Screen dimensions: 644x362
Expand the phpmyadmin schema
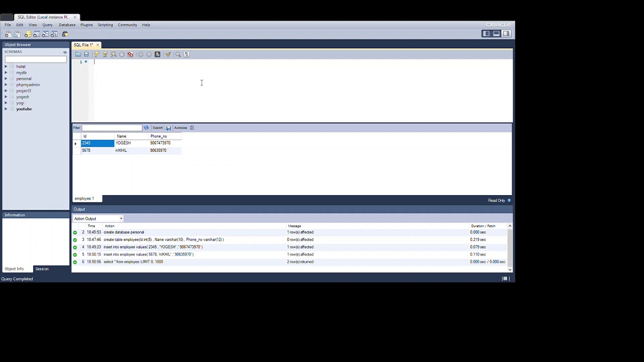click(6, 84)
